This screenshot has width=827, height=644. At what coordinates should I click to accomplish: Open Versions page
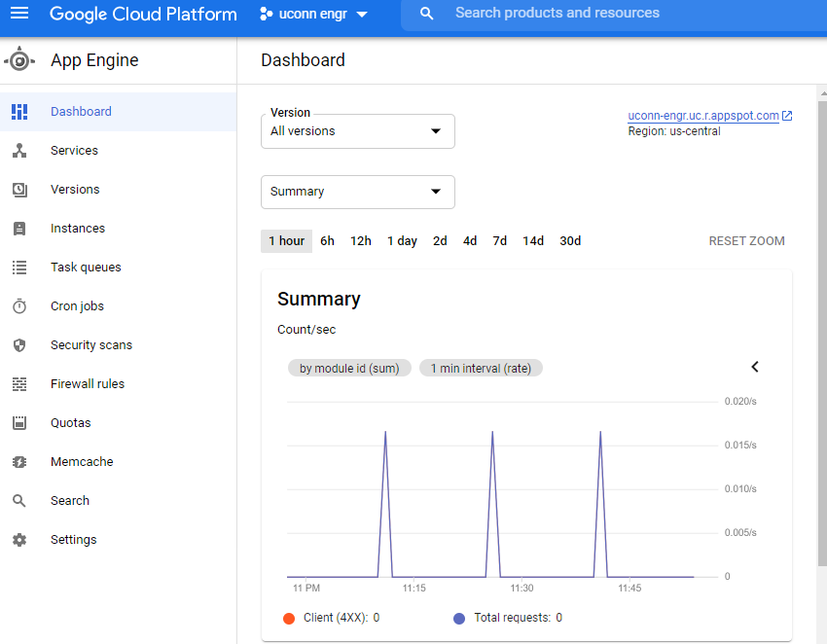coord(118,190)
